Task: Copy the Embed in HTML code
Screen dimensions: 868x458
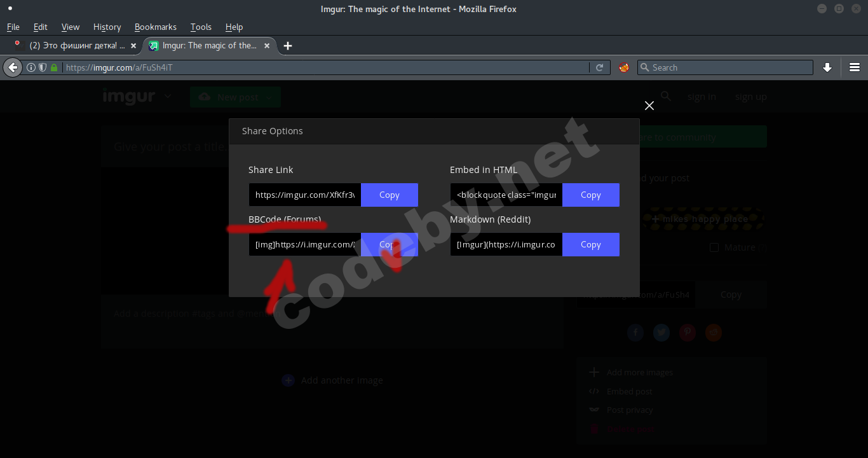Action: pos(591,195)
